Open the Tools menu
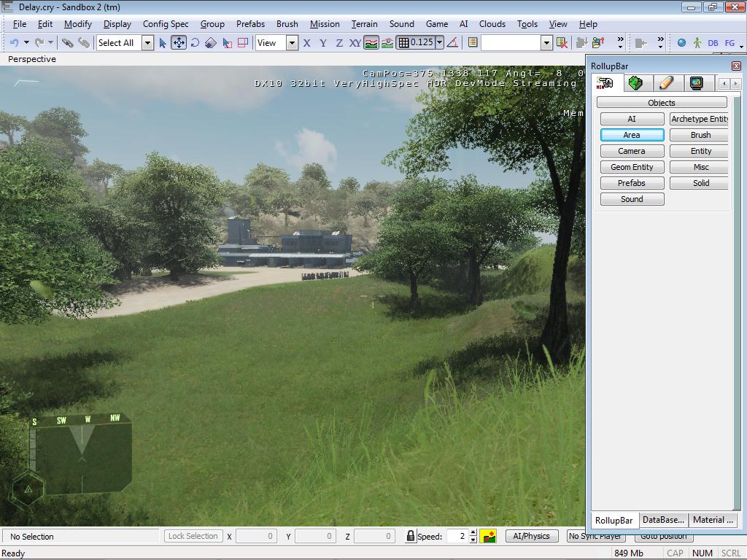Viewport: 747px width, 560px height. [x=527, y=24]
